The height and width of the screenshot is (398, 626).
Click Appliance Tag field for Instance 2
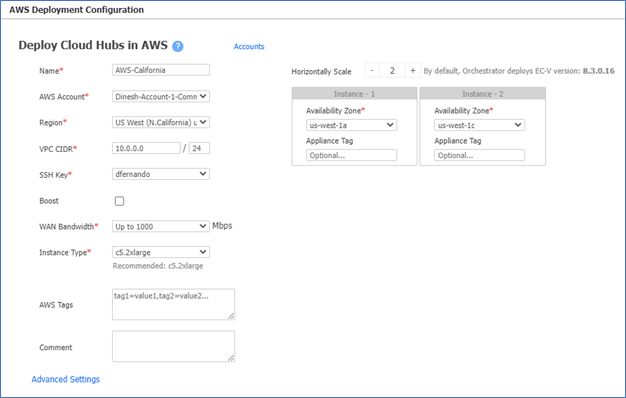click(479, 155)
